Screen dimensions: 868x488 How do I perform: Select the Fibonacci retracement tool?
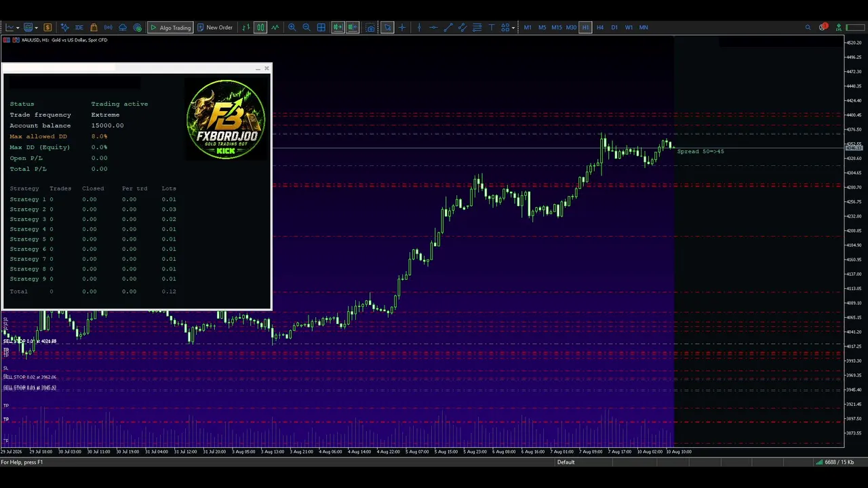[x=477, y=27]
